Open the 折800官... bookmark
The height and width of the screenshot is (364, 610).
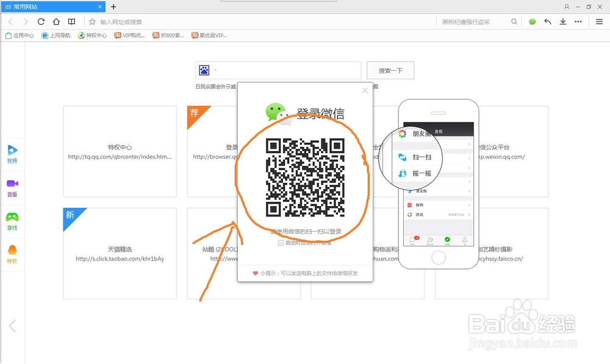pos(168,35)
